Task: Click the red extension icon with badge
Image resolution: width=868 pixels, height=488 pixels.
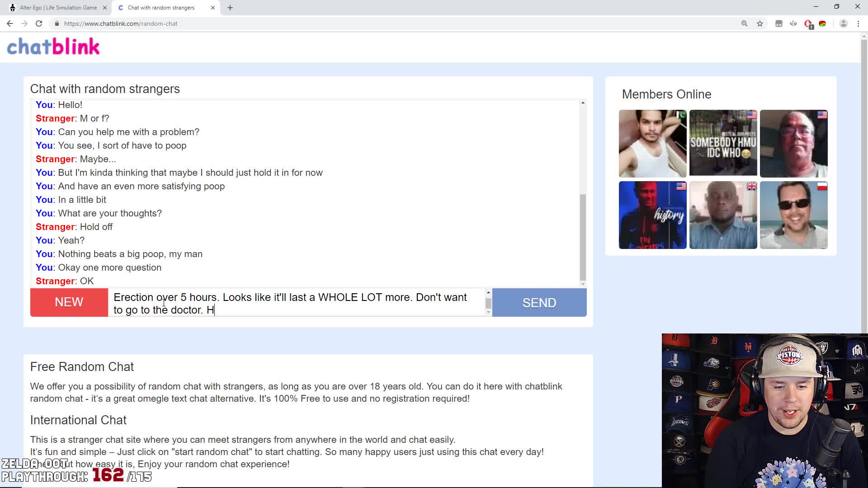Action: [808, 24]
